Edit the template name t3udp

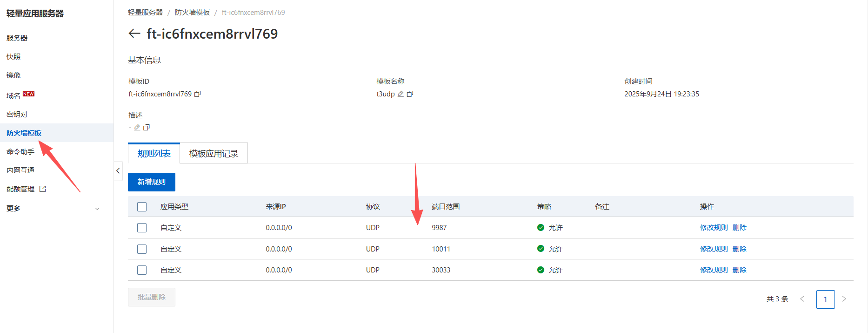[x=401, y=94]
